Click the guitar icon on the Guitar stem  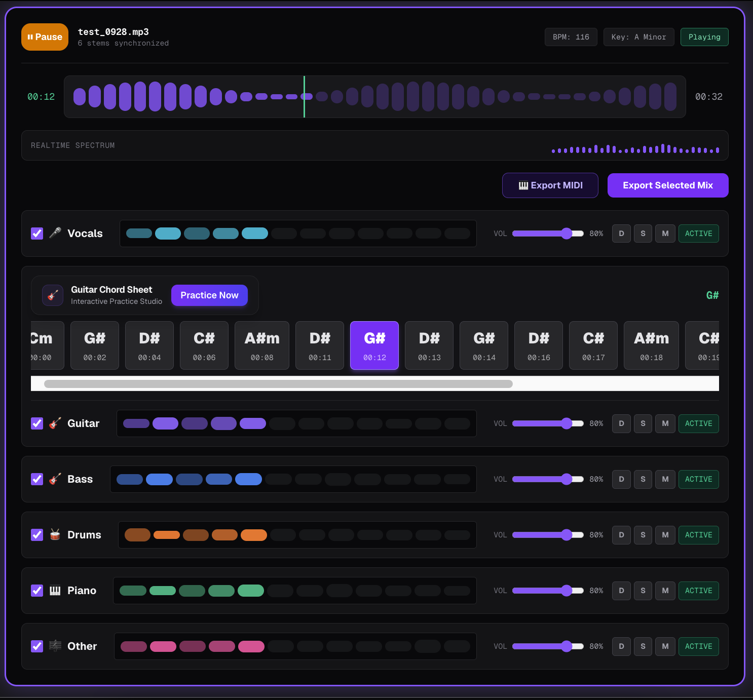(x=55, y=423)
